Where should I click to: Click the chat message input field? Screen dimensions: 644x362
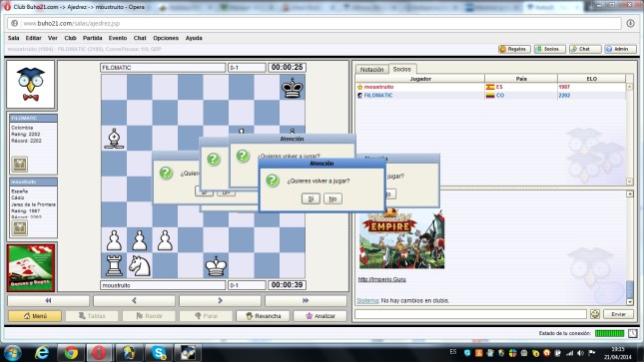point(470,314)
